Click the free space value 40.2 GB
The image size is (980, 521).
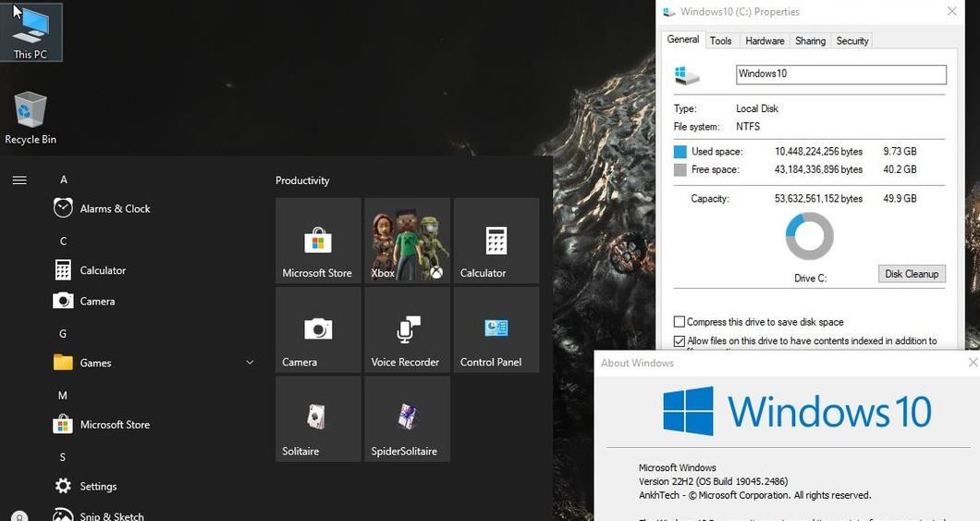click(x=900, y=169)
